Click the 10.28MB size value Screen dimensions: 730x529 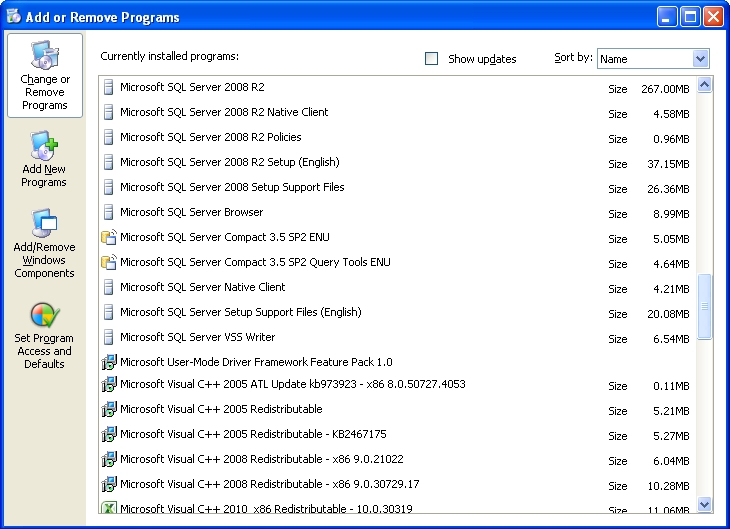pos(668,486)
